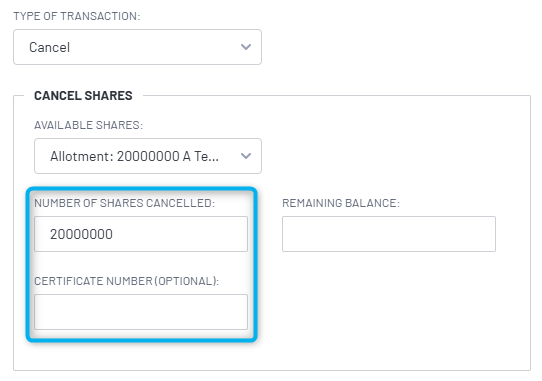
Task: Click the Remaining Balance label
Action: coord(341,203)
